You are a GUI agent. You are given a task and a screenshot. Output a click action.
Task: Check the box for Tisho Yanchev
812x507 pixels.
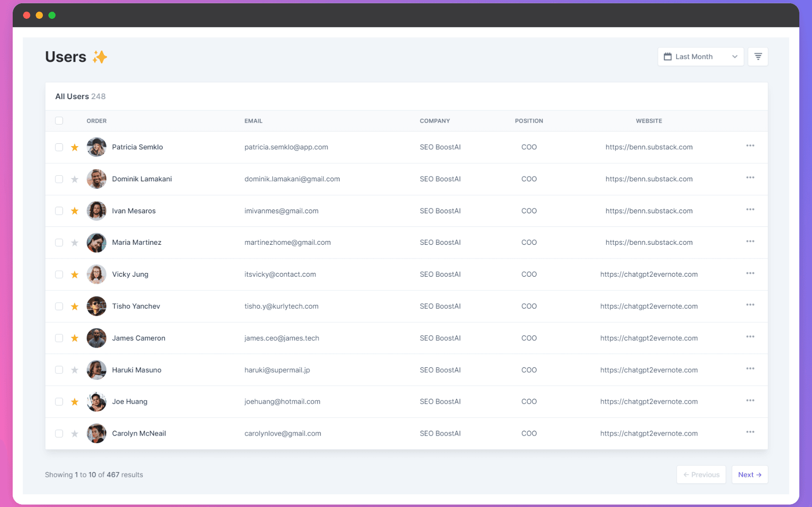tap(59, 306)
